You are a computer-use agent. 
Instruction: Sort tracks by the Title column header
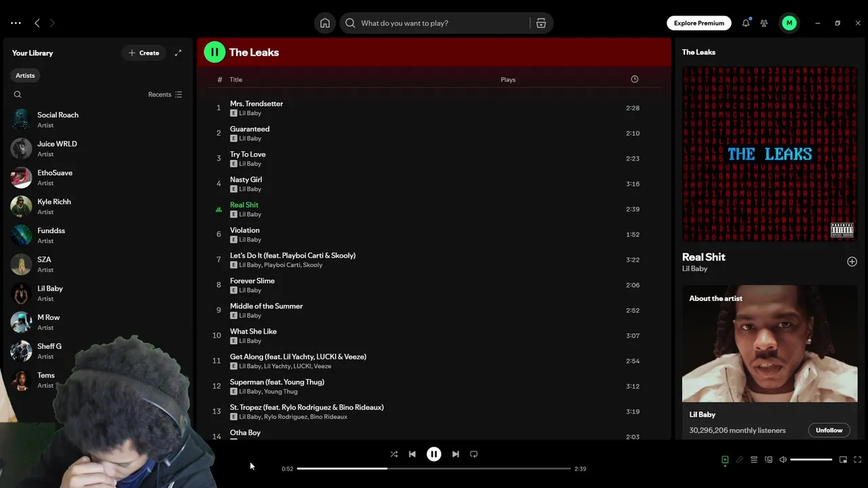click(236, 80)
